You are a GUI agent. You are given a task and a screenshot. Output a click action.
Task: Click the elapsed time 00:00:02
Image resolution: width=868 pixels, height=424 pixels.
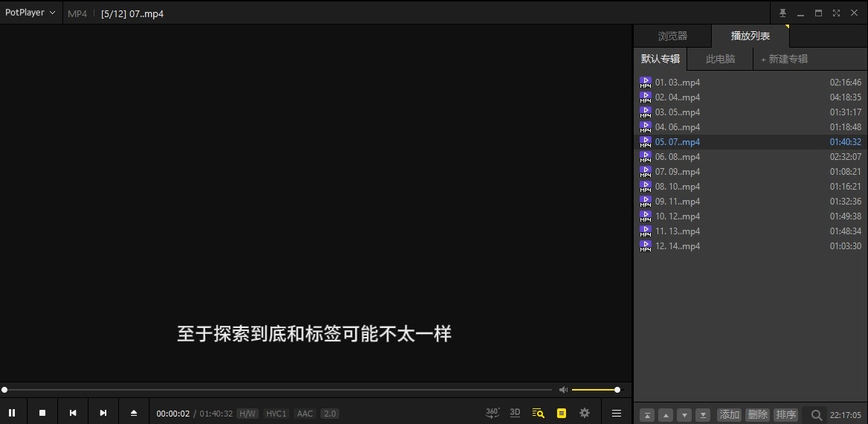[173, 414]
